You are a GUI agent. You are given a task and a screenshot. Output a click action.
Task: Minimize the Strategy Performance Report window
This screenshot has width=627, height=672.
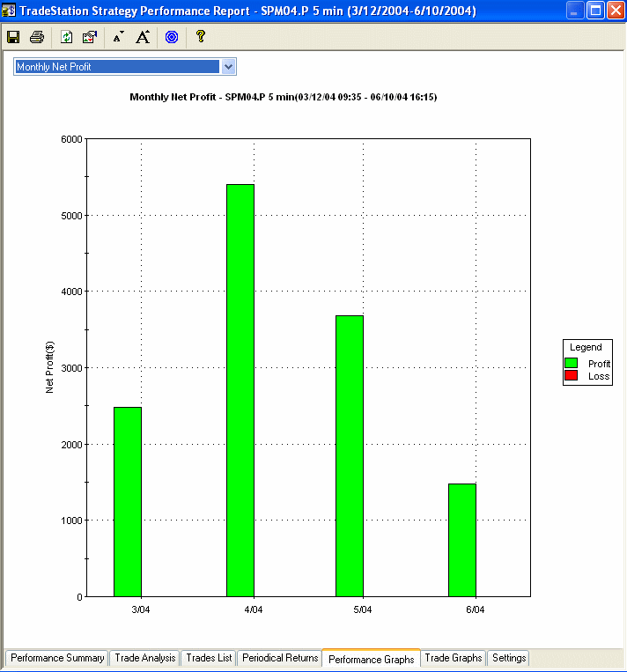[x=575, y=10]
